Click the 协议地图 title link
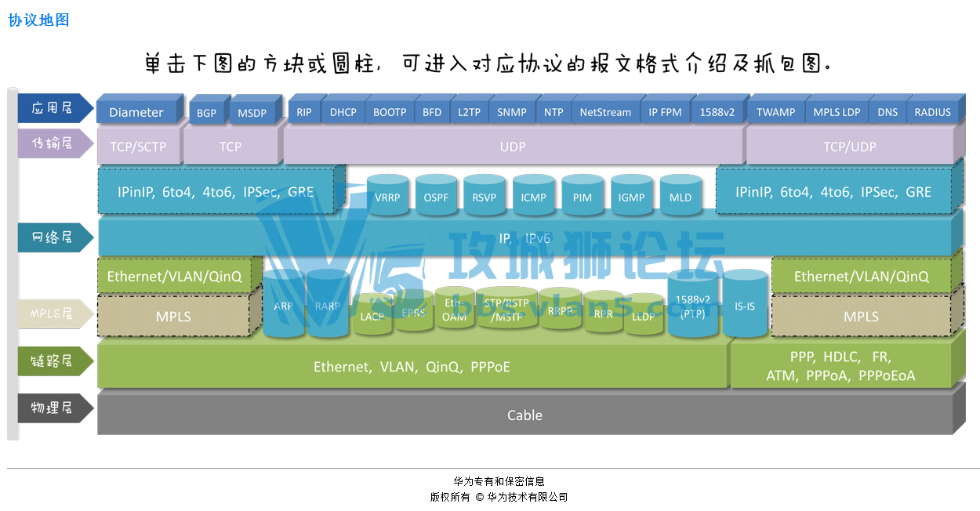 pos(39,20)
